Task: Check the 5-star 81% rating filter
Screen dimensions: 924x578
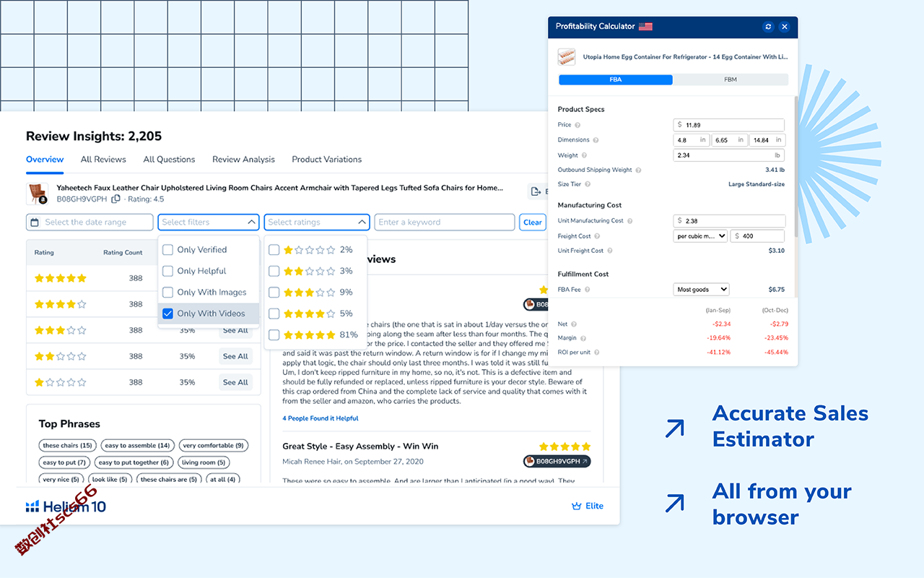Action: click(274, 335)
